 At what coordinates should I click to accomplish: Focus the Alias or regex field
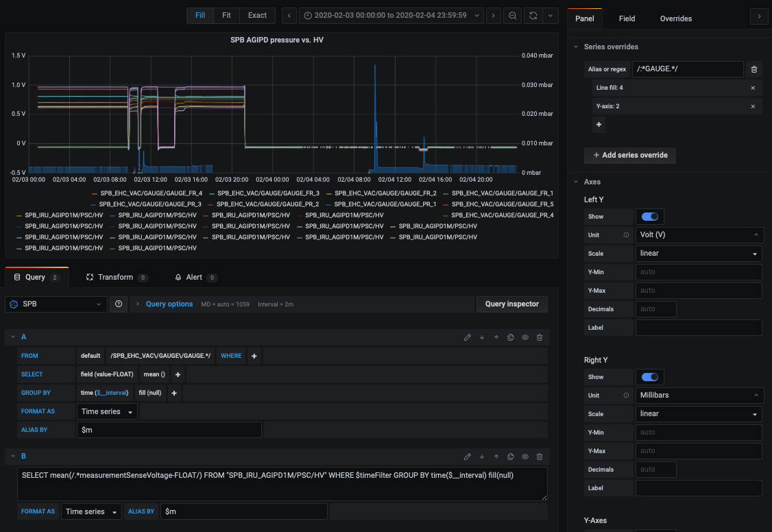click(x=687, y=69)
